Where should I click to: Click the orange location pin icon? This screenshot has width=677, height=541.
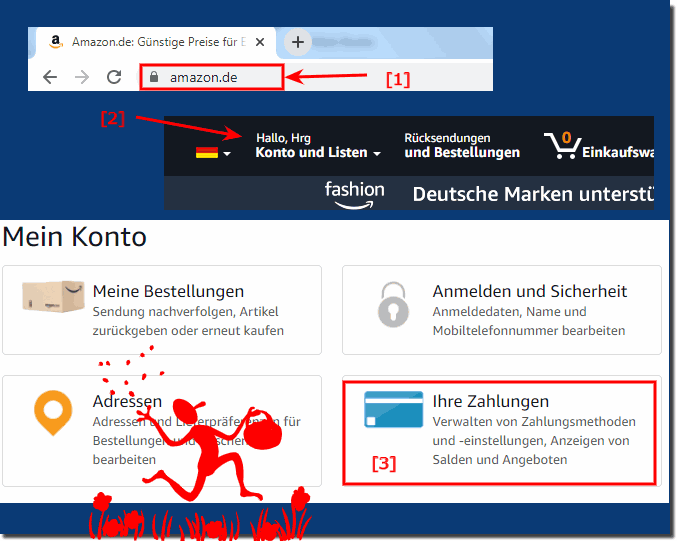(x=53, y=413)
